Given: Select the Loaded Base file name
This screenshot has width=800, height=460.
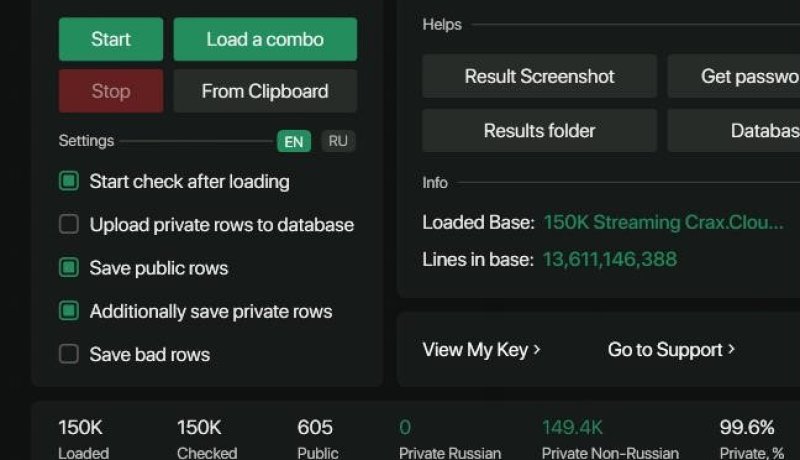Looking at the screenshot, I should 663,222.
